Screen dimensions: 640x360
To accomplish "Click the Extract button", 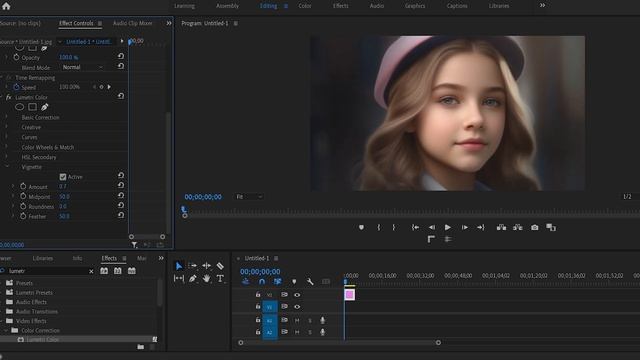I will tap(518, 227).
